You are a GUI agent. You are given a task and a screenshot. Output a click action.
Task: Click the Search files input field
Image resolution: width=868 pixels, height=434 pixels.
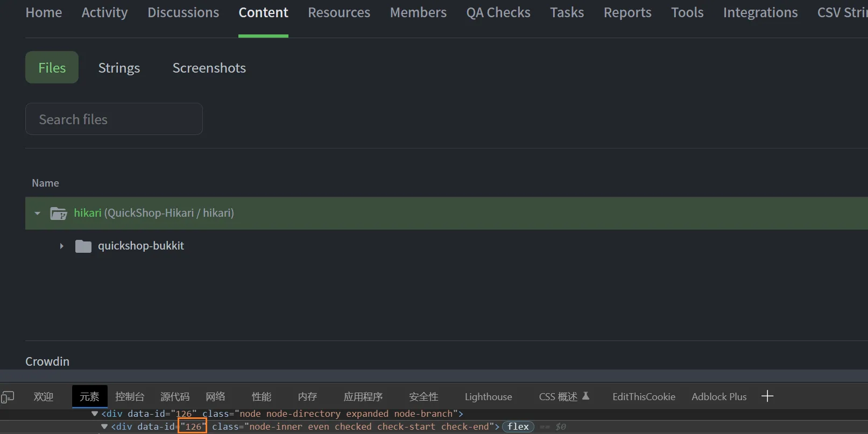(x=114, y=119)
